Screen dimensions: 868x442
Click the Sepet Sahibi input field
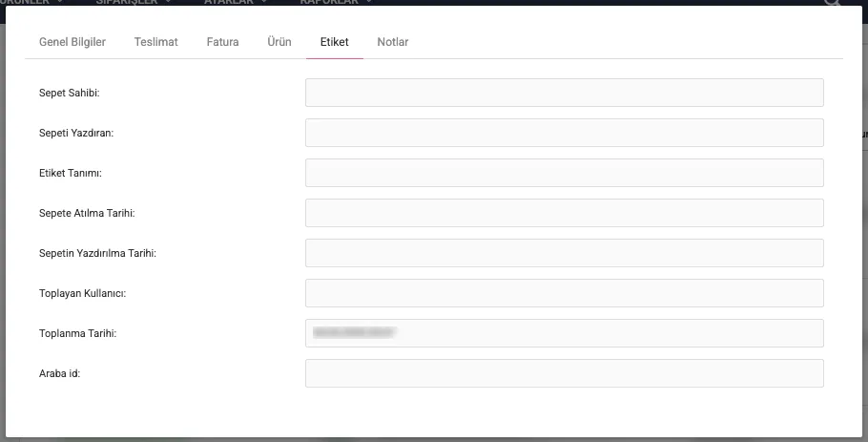pos(564,93)
